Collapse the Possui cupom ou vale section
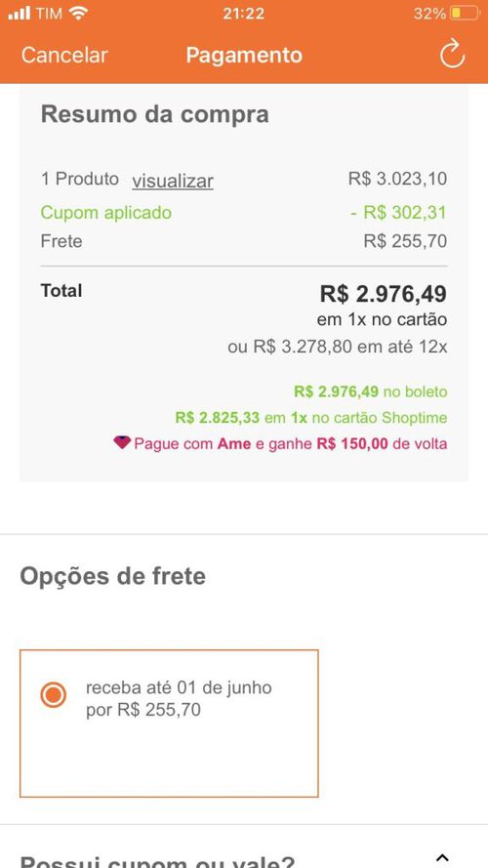 tap(441, 858)
